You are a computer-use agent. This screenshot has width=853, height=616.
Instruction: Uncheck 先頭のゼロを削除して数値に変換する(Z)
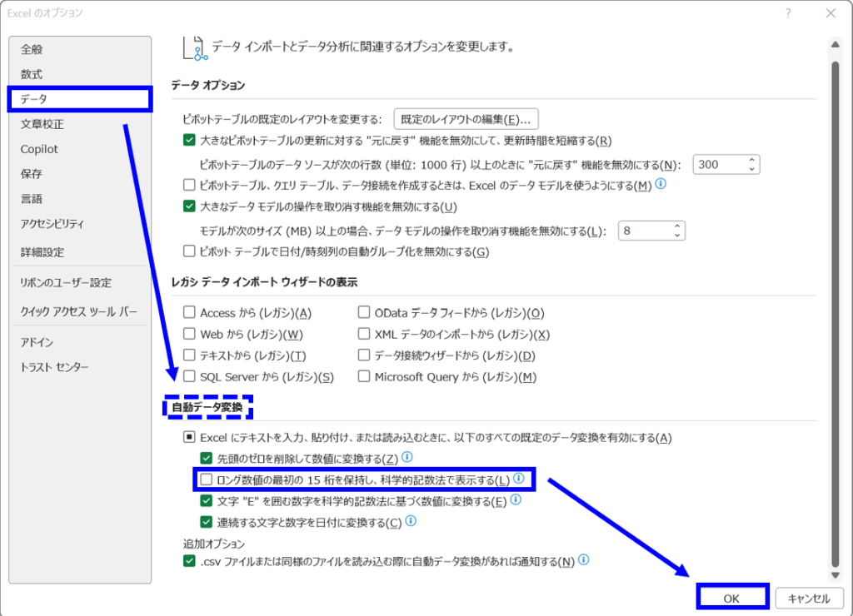coord(207,459)
